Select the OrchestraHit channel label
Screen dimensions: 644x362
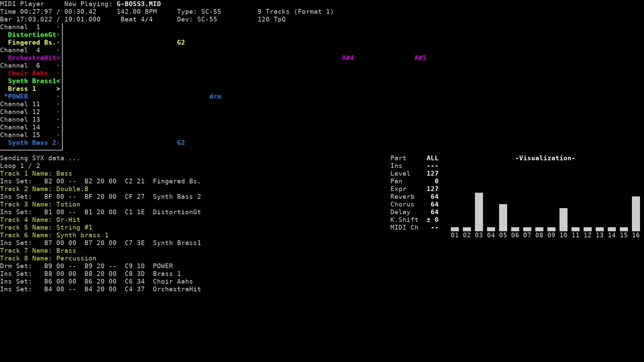tap(32, 58)
